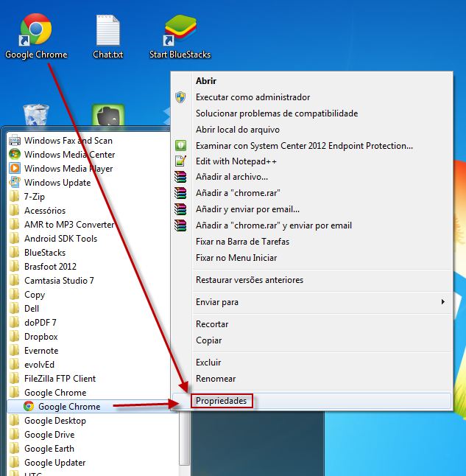The width and height of the screenshot is (466, 476).
Task: Expand the Dropbox program folder
Action: 40,337
